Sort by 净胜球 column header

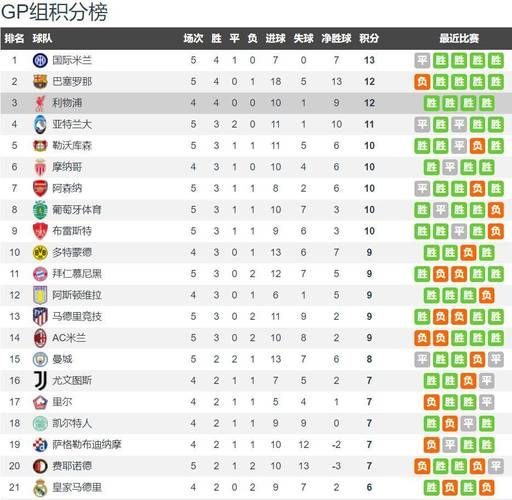tap(336, 38)
